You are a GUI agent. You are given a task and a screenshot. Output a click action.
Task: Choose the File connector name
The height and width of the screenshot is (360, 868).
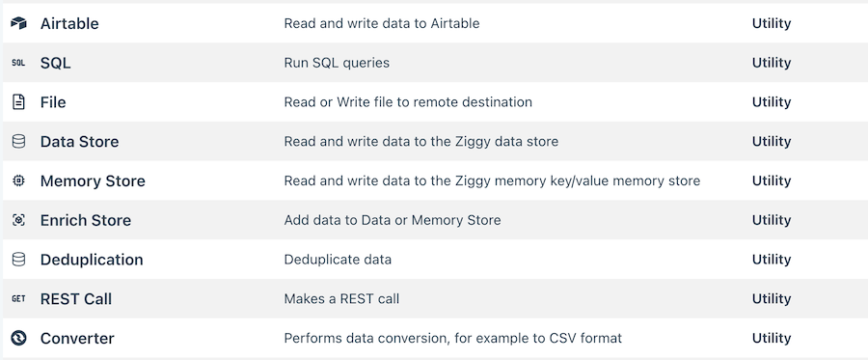point(53,102)
